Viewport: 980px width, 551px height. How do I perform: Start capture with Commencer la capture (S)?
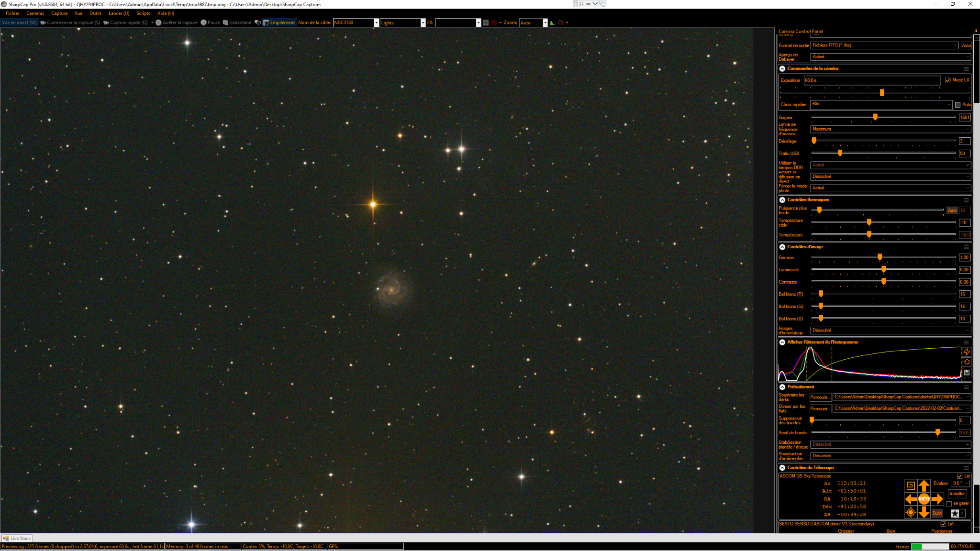[x=70, y=22]
